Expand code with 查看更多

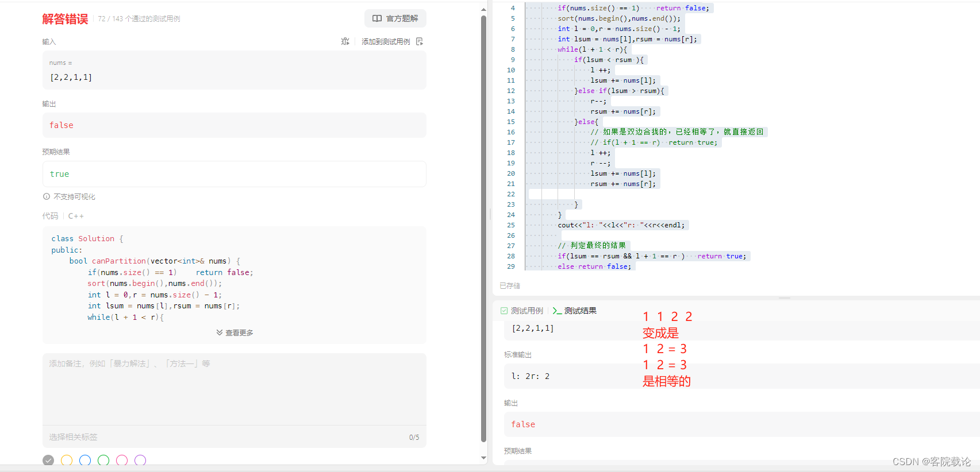(x=235, y=332)
